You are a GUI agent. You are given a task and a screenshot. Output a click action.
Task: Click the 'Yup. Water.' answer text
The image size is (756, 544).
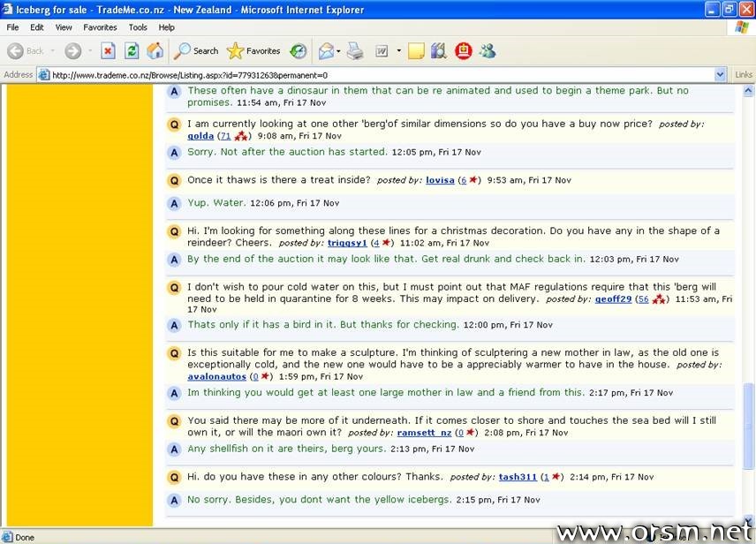[216, 202]
